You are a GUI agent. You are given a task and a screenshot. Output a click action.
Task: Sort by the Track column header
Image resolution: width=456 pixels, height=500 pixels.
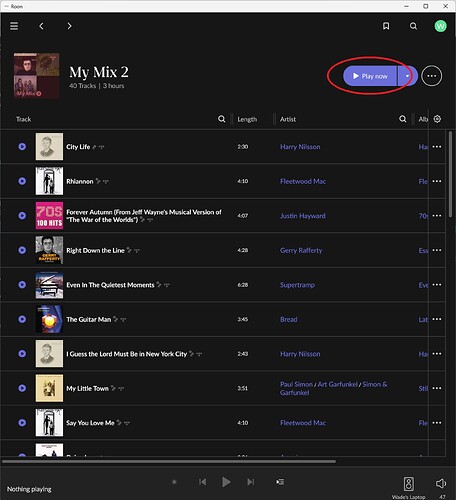pos(23,119)
